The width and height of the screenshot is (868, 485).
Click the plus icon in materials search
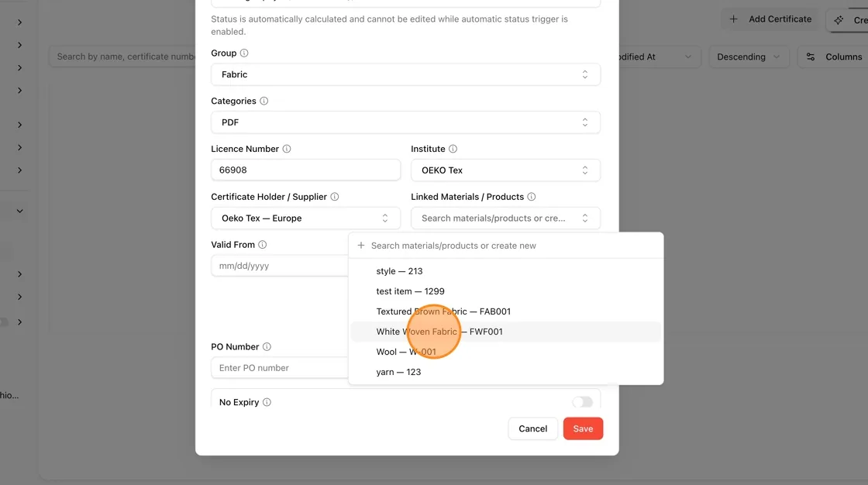pyautogui.click(x=361, y=246)
